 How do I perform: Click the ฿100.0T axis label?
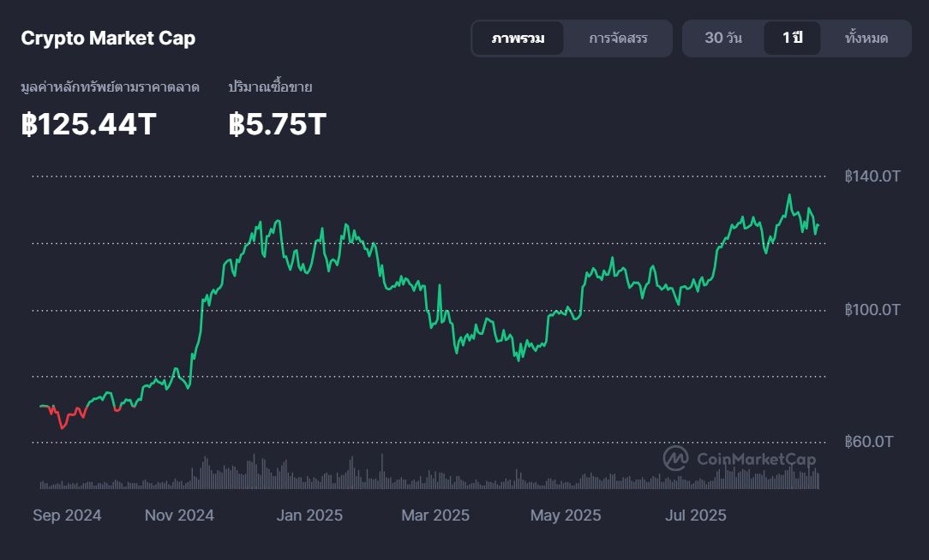(872, 310)
